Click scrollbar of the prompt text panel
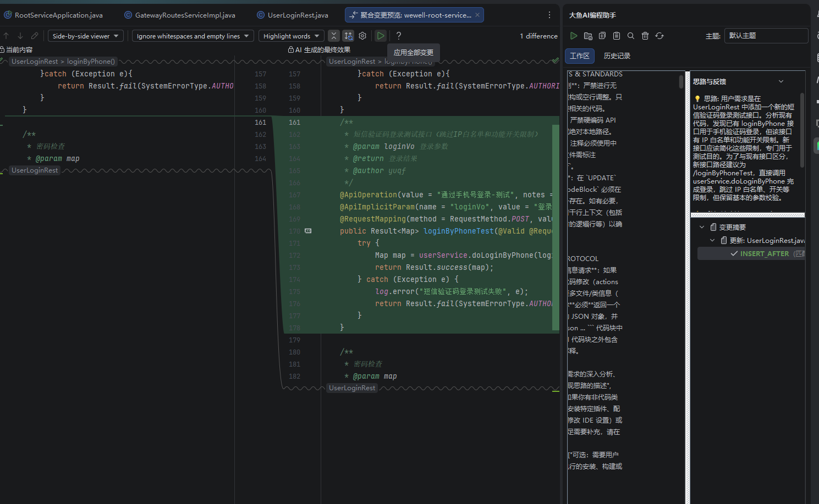 [681, 81]
